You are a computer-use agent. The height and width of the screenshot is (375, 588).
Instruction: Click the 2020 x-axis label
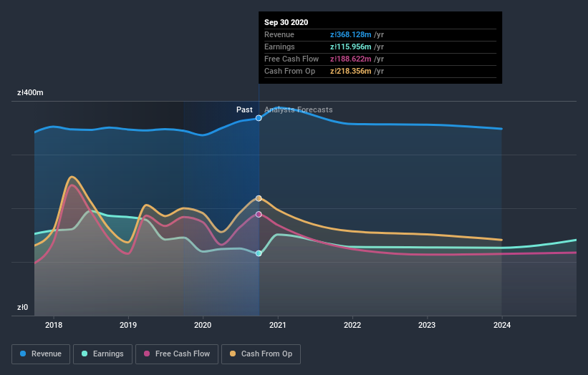click(x=203, y=325)
